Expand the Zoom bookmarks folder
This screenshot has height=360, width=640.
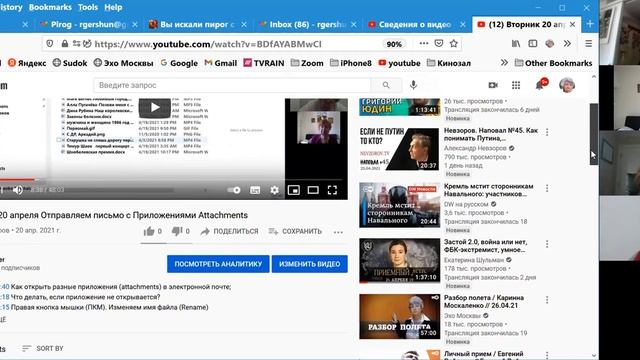pyautogui.click(x=307, y=63)
